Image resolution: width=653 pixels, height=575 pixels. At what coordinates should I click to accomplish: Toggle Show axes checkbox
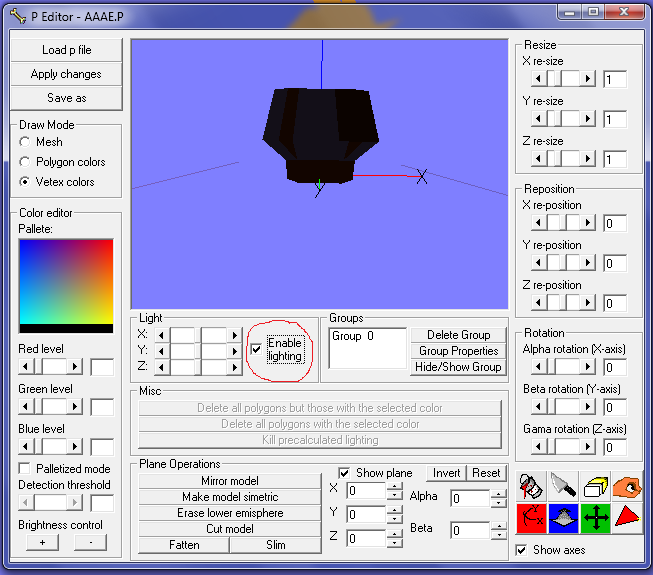521,550
